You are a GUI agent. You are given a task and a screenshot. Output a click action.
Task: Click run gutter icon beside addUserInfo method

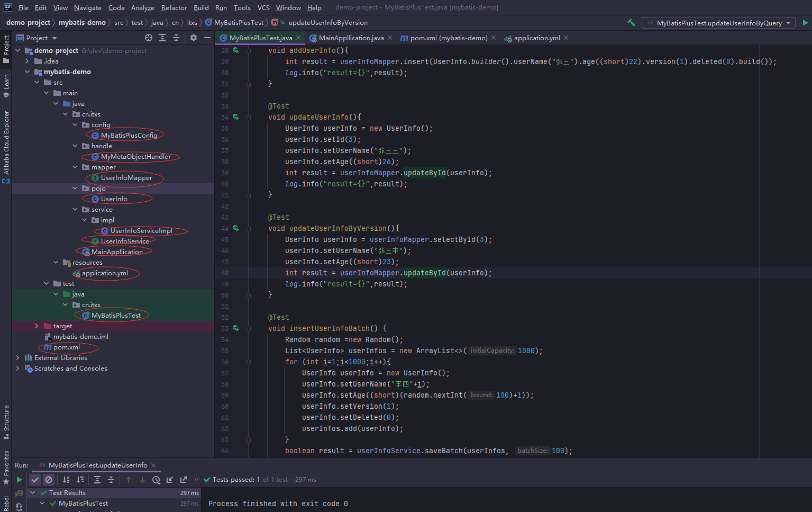pos(236,51)
